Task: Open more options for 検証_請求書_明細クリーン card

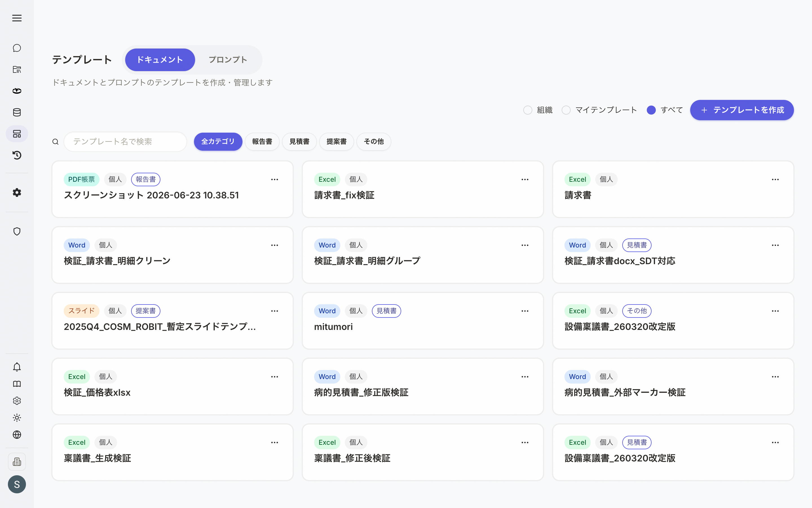Action: tap(274, 245)
